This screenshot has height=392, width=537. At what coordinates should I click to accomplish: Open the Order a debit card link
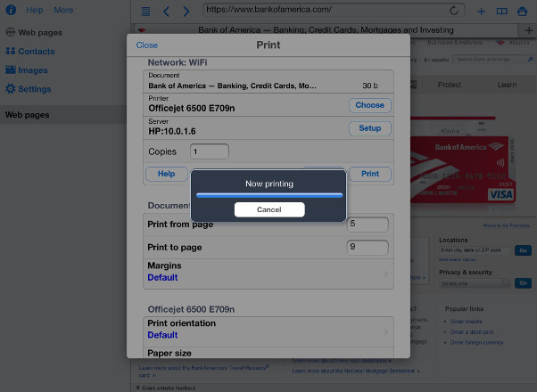pos(472,332)
